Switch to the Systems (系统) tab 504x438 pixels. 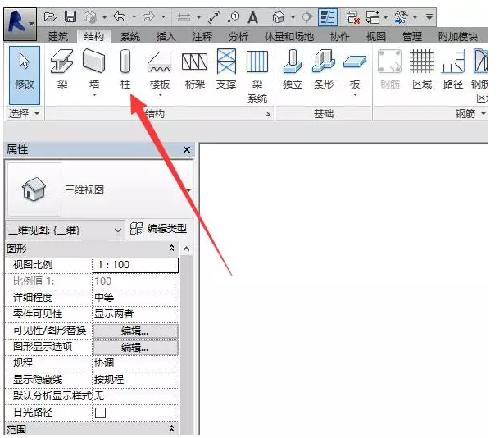130,37
